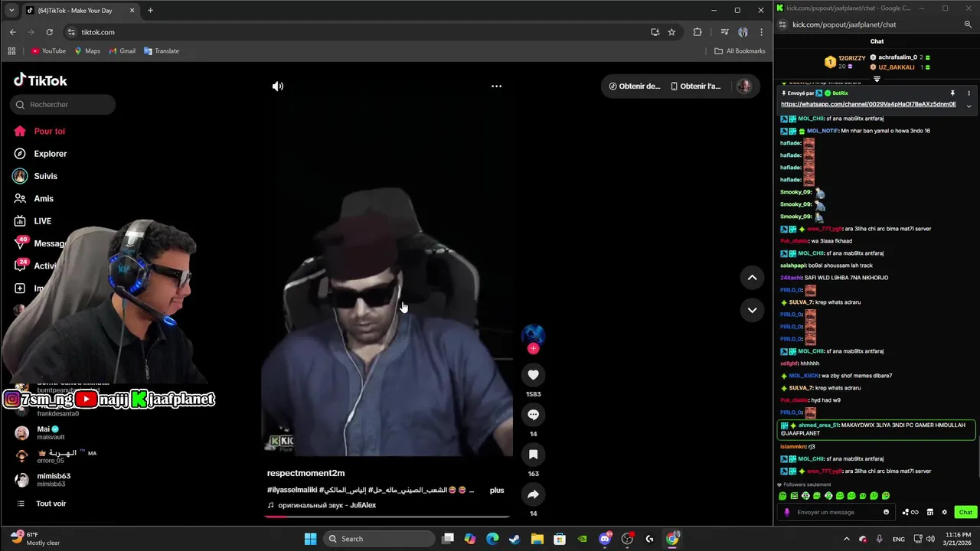Follow the creator with the red plus badge

pos(534,349)
